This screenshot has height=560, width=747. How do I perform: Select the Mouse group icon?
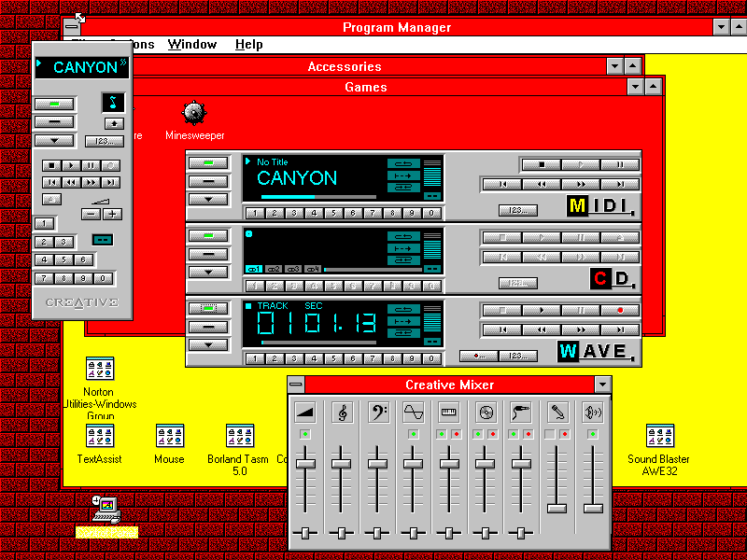(170, 435)
